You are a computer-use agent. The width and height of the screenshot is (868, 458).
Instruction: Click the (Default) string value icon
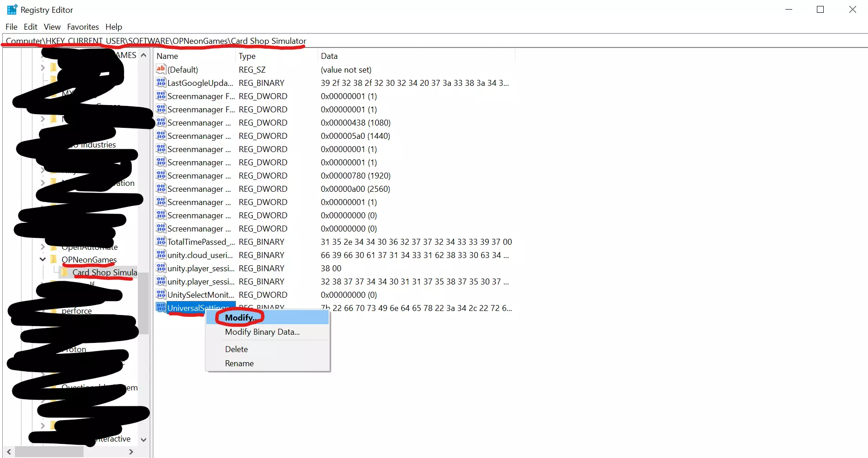[161, 69]
